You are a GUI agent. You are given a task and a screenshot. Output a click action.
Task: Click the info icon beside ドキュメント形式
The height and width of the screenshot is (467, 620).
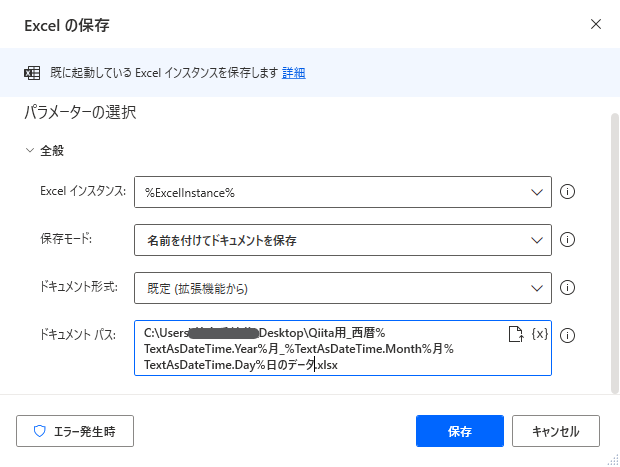pos(567,287)
